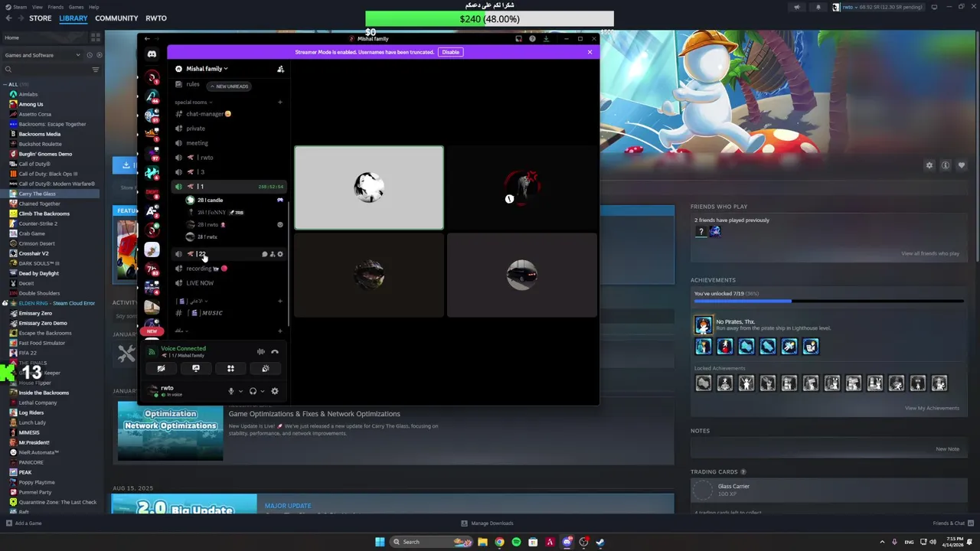
Task: Open the Games menu in Steam
Action: tap(76, 7)
